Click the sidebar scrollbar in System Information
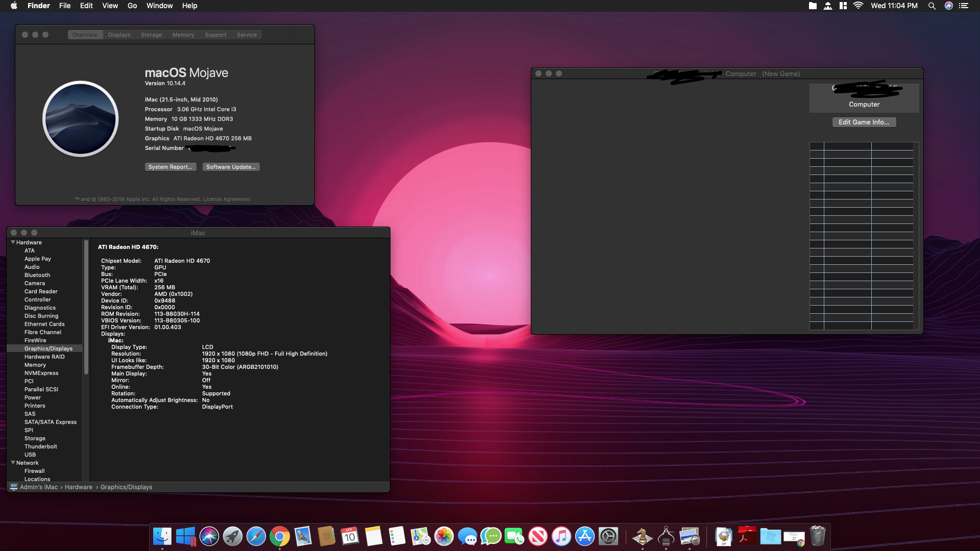This screenshot has width=980, height=551. click(x=86, y=307)
